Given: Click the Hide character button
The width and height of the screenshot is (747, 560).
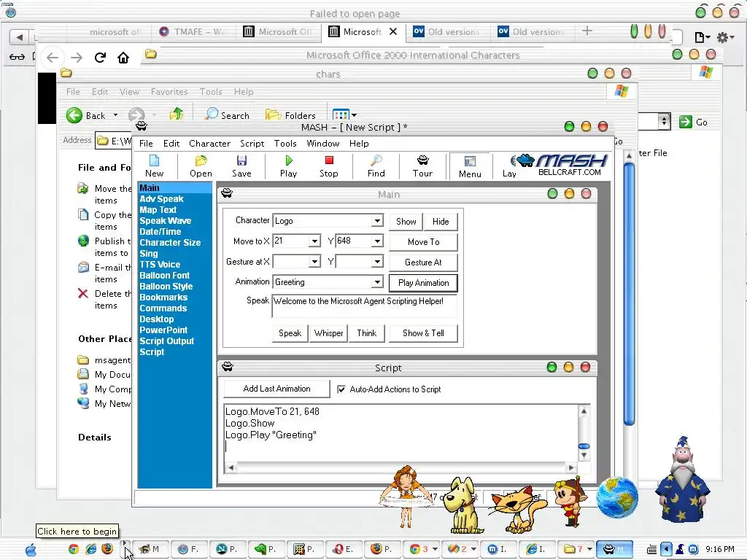Looking at the screenshot, I should (441, 222).
